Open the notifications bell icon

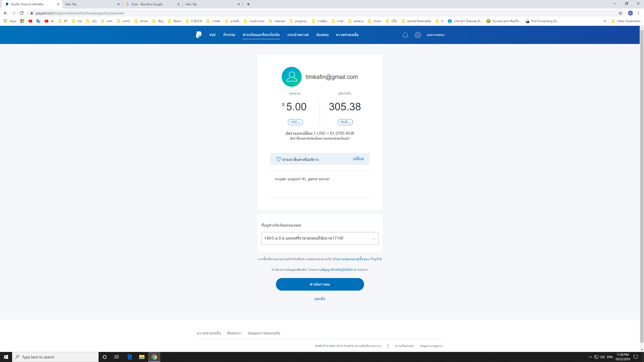coord(405,35)
